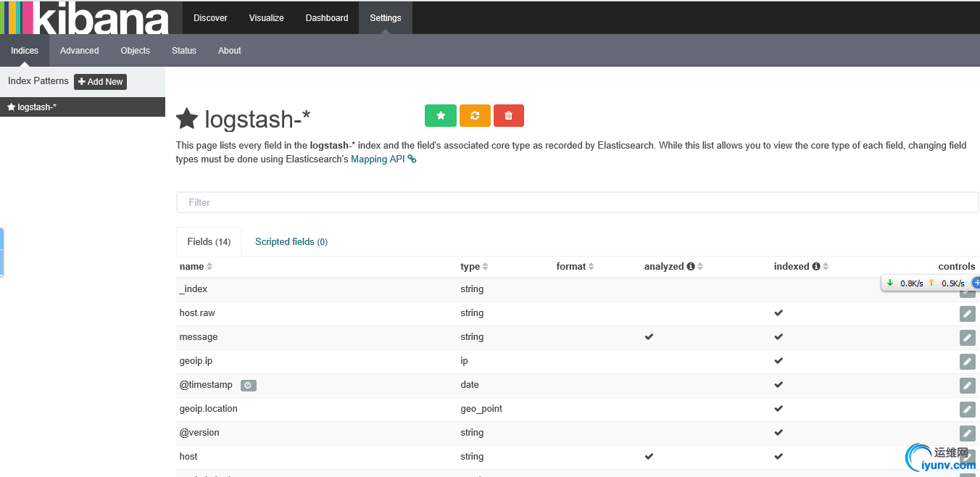Screen dimensions: 980x477
Task: Edit the @timestamp field with pencil icon
Action: coord(967,386)
